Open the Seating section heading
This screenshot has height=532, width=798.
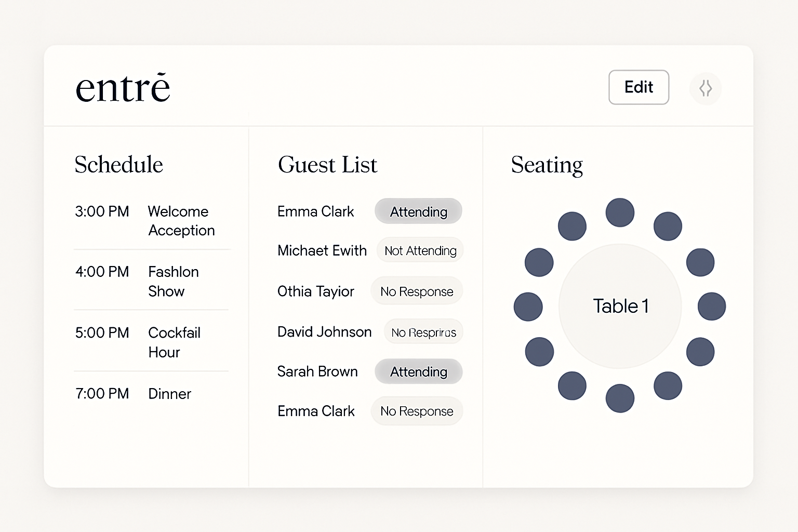pyautogui.click(x=547, y=165)
